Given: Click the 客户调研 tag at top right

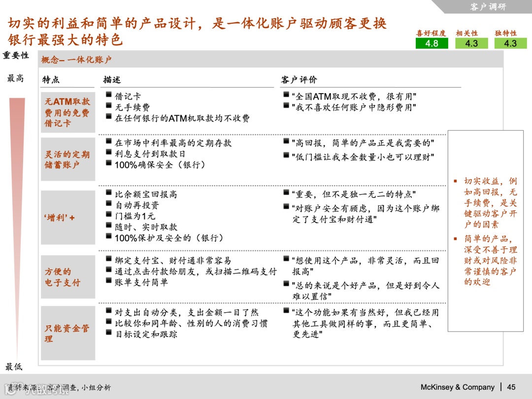Looking at the screenshot, I should coord(488,7).
